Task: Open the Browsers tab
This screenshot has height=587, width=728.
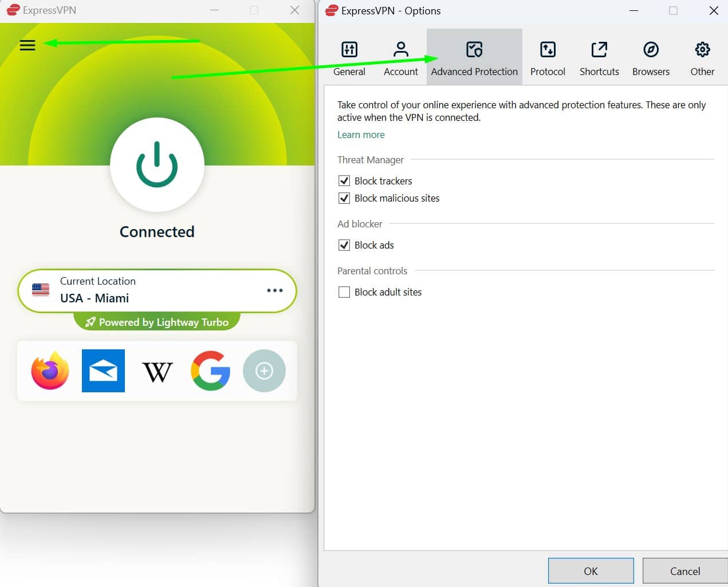Action: pos(651,58)
